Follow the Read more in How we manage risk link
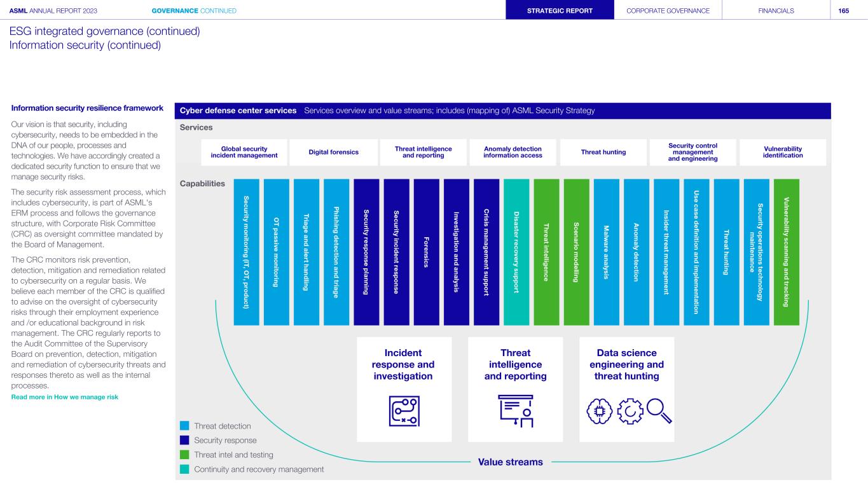Image resolution: width=868 pixels, height=489 pixels. pyautogui.click(x=65, y=397)
